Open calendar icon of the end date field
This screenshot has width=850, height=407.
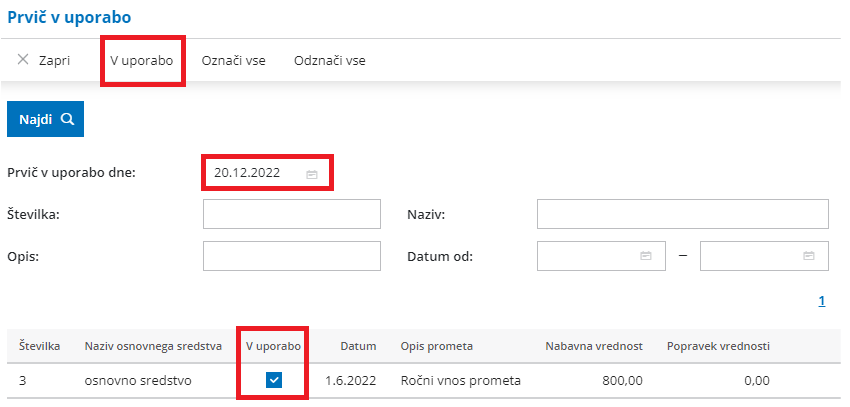pyautogui.click(x=809, y=256)
